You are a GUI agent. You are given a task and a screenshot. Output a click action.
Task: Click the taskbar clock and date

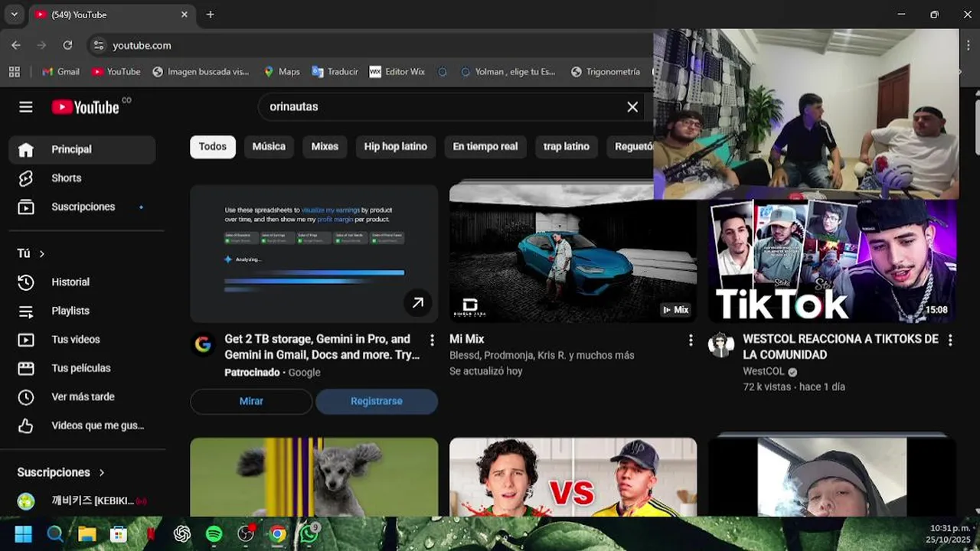click(x=948, y=534)
